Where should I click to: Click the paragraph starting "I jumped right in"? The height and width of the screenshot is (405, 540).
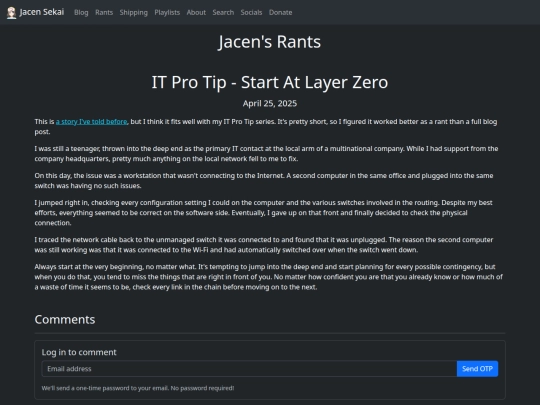point(263,212)
